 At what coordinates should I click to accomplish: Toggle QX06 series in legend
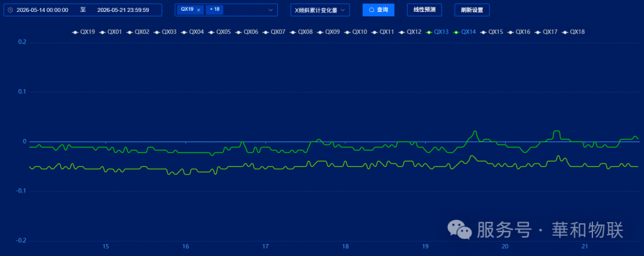pyautogui.click(x=247, y=31)
